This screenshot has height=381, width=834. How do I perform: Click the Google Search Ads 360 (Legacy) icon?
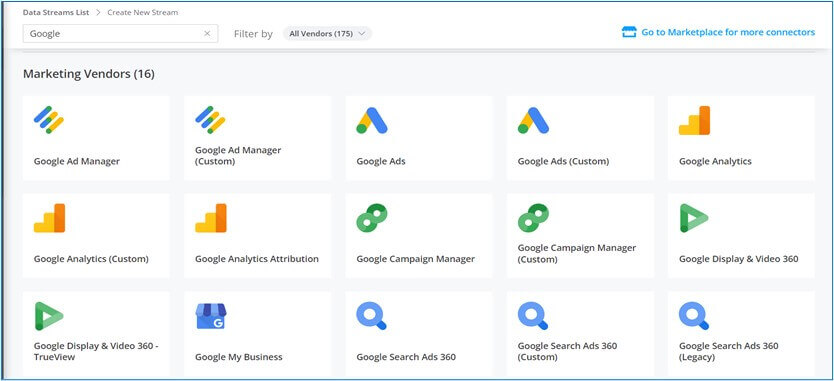point(694,316)
